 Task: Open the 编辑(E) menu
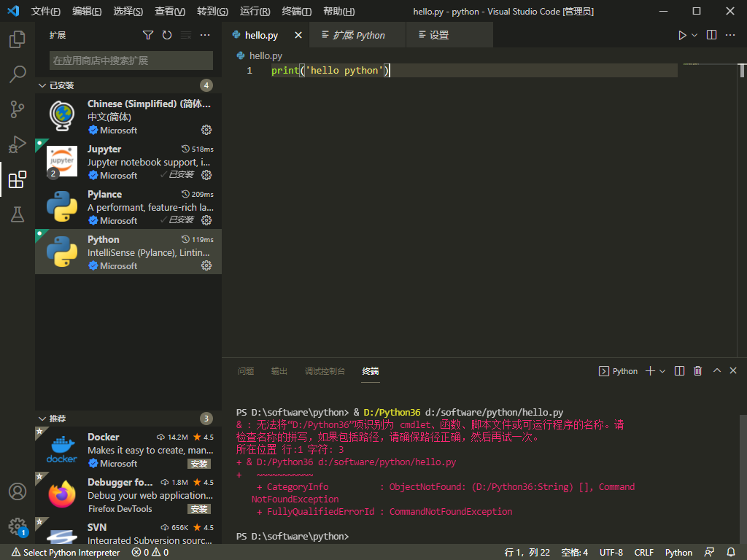pos(87,12)
